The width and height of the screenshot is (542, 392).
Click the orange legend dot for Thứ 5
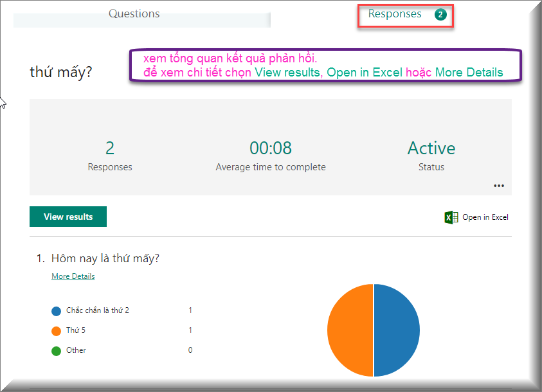[x=56, y=331]
